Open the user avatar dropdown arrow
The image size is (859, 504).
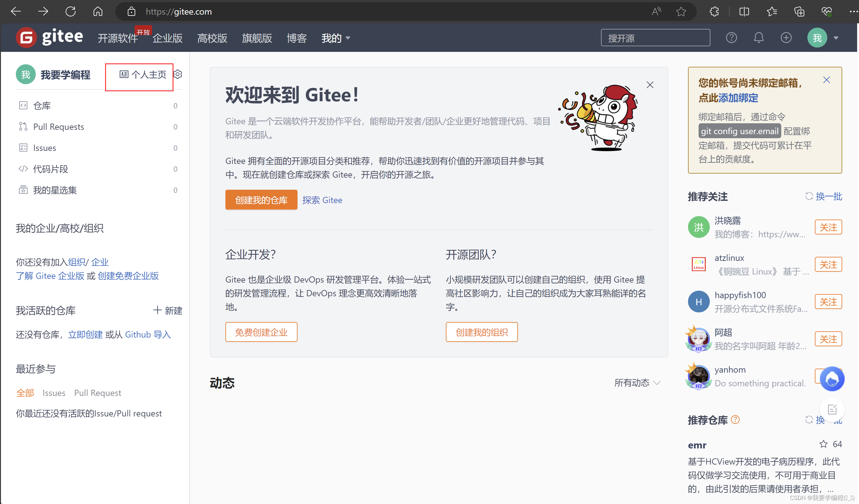pos(836,38)
